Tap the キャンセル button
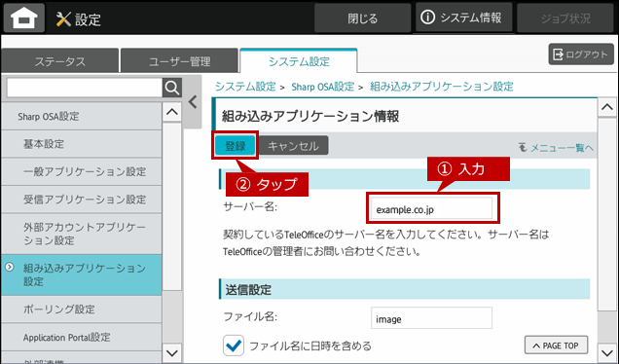The width and height of the screenshot is (619, 364). (293, 146)
